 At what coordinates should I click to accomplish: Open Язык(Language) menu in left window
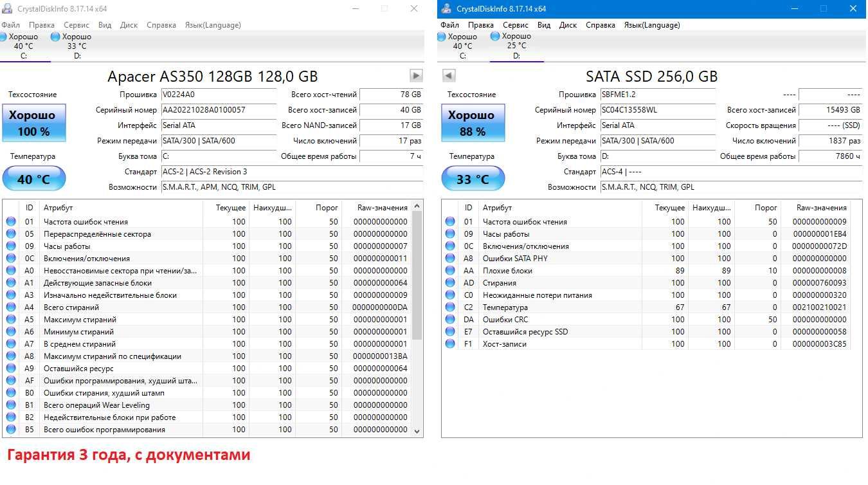pos(213,25)
